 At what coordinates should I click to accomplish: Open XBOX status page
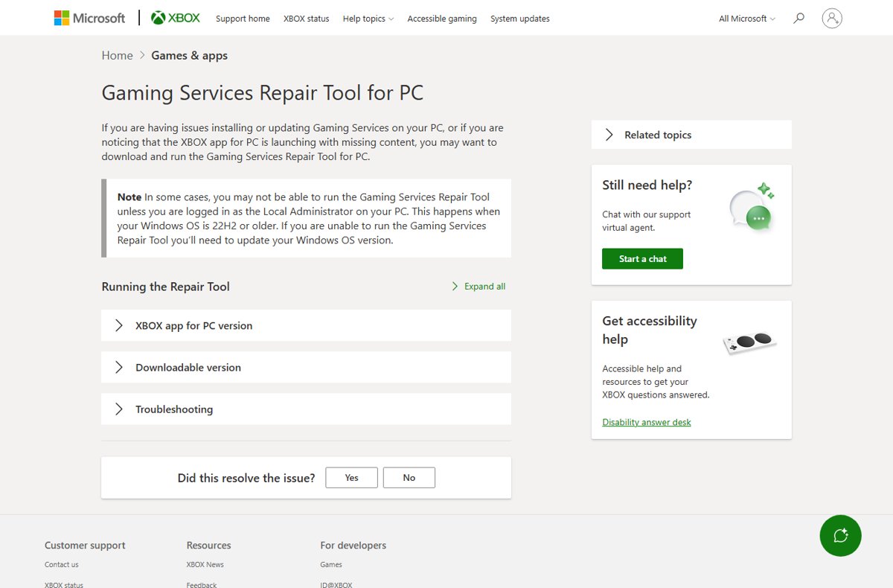pyautogui.click(x=306, y=19)
